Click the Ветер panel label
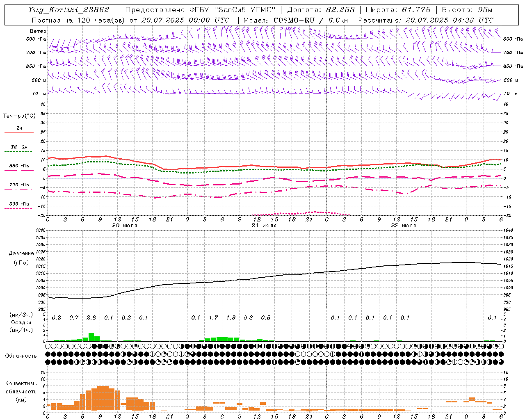This screenshot has height=420, width=525. [38, 31]
